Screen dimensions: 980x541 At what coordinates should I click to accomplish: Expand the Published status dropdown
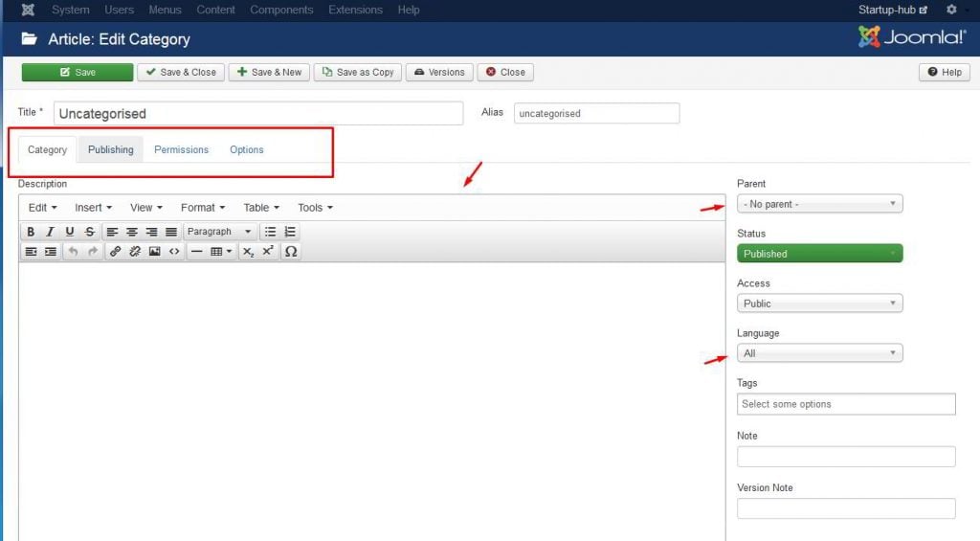(x=819, y=254)
